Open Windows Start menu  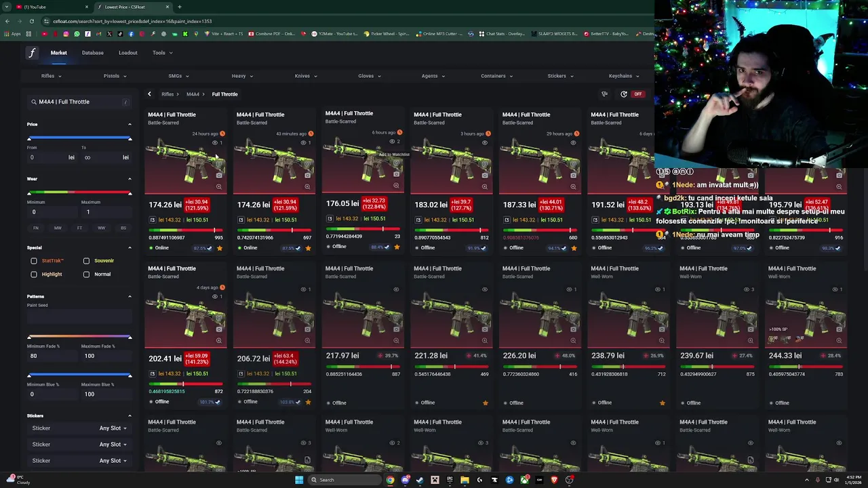click(x=299, y=480)
